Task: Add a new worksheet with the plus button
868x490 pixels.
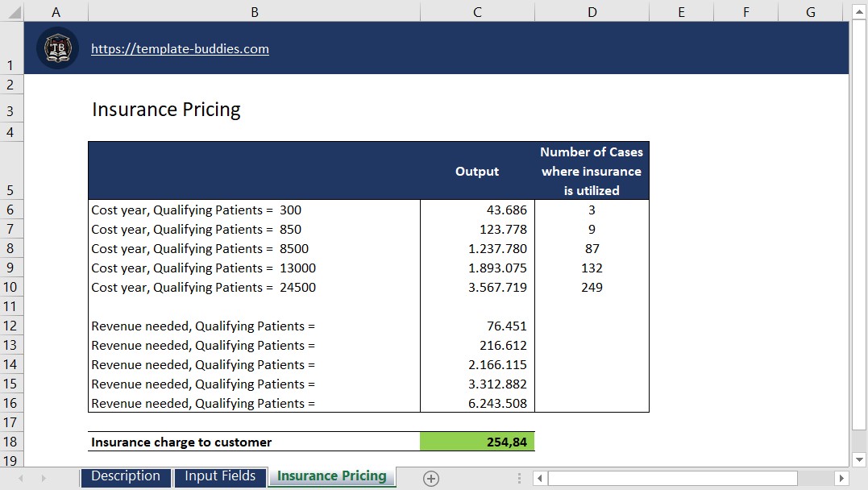Action: pyautogui.click(x=431, y=477)
